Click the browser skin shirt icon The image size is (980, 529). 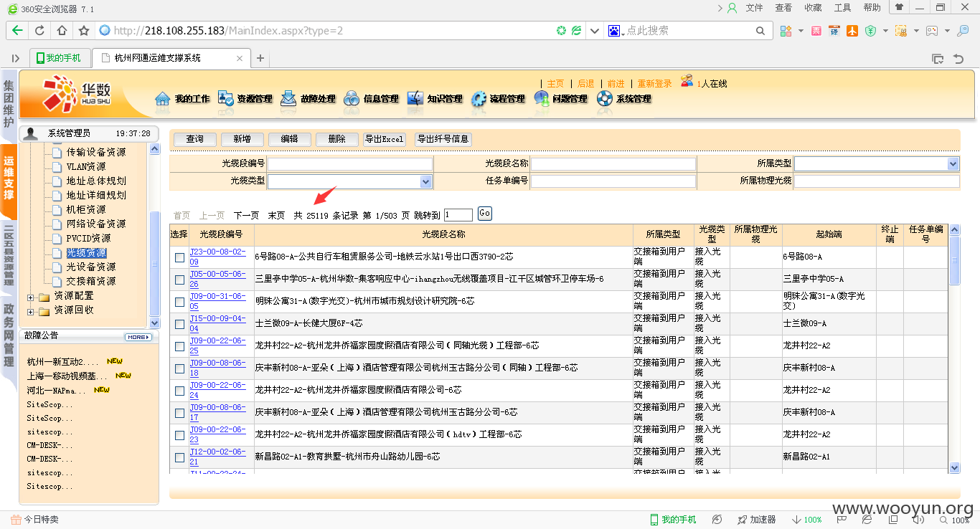tap(898, 8)
